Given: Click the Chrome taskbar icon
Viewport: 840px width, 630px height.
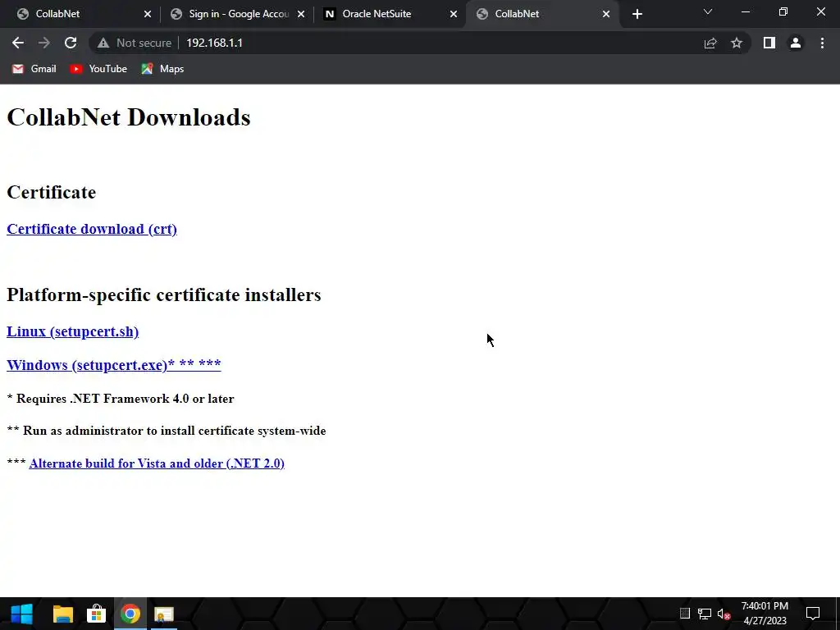Looking at the screenshot, I should 130,614.
